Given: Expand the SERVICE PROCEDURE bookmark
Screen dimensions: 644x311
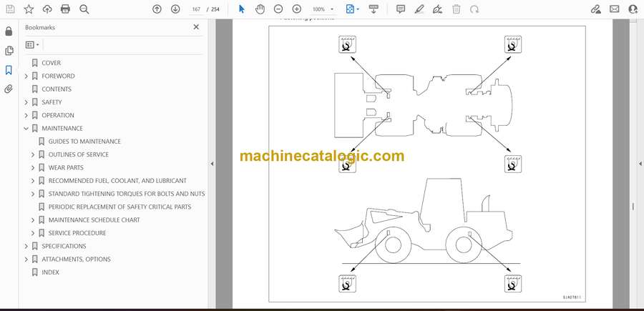Looking at the screenshot, I should (33, 233).
